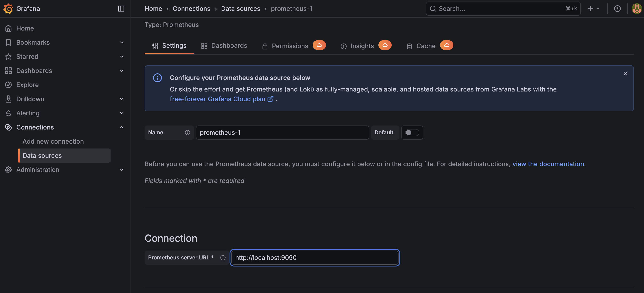
Task: Click the Connections icon in sidebar
Action: point(8,127)
